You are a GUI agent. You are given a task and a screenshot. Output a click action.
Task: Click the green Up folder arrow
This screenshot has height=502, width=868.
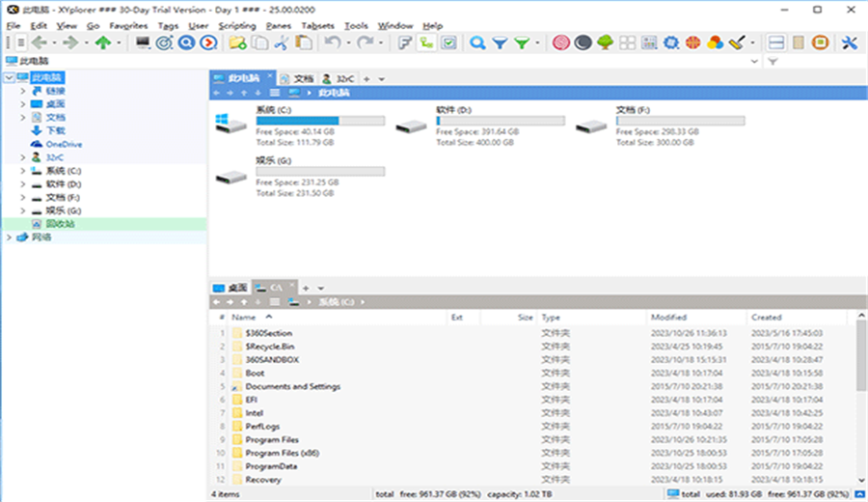tap(103, 42)
